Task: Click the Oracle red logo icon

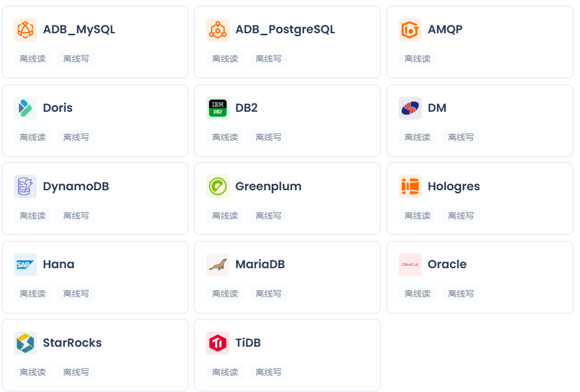Action: 410,265
